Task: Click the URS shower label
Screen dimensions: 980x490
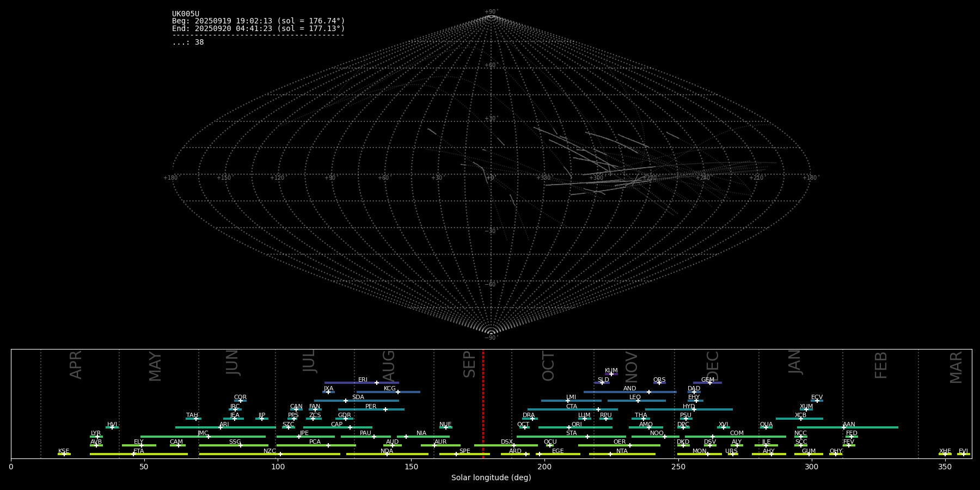Action: (732, 451)
